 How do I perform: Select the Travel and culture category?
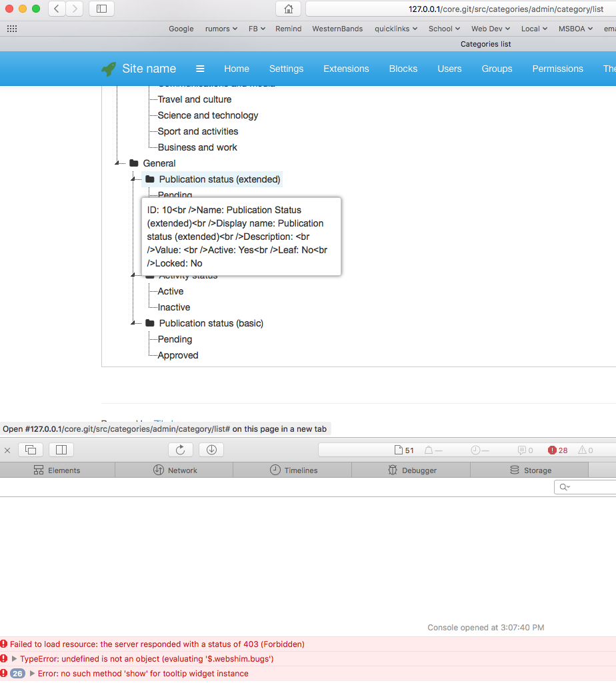point(195,99)
